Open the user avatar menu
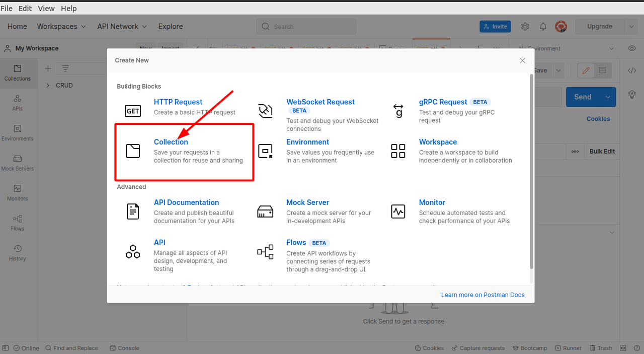This screenshot has width=644, height=354. point(561,26)
